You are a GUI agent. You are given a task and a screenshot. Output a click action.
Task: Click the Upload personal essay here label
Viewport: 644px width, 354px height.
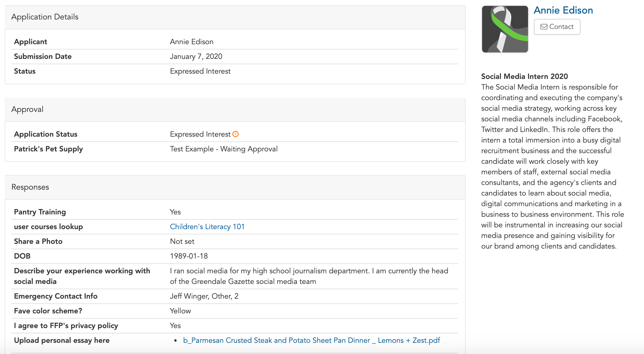[62, 340]
